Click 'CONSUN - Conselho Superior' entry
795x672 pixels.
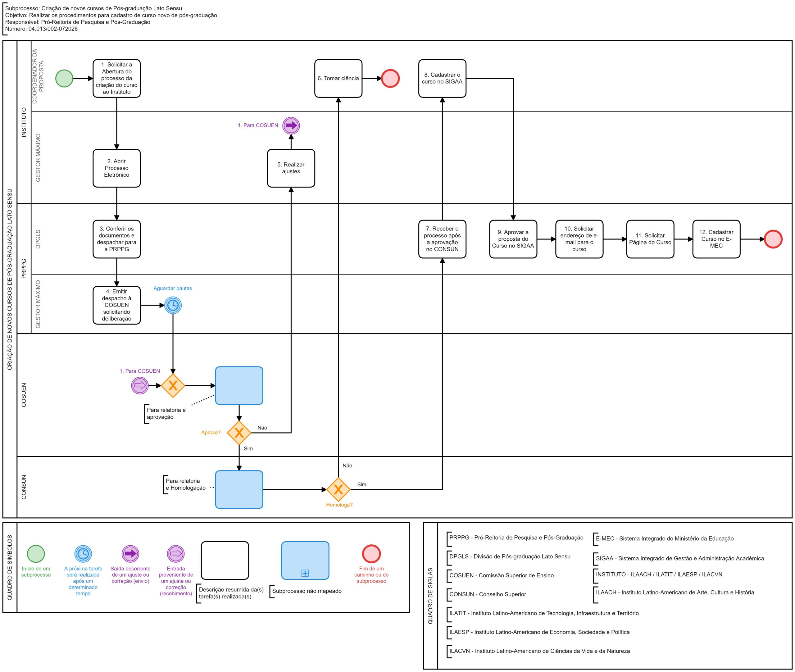point(488,594)
